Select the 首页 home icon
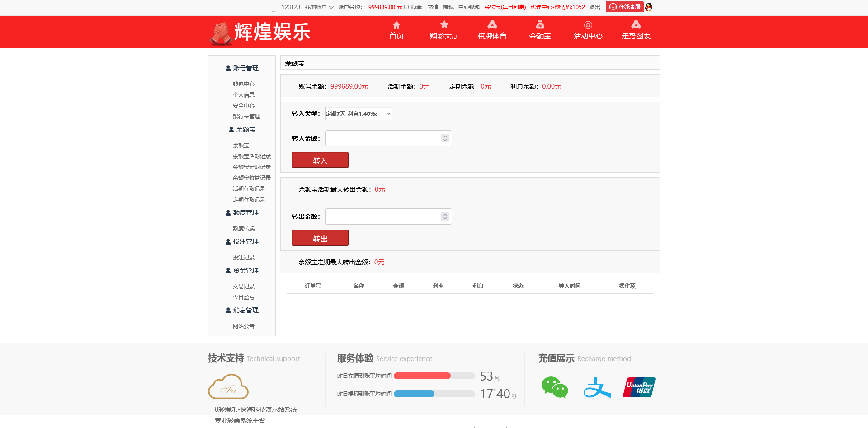 (396, 25)
